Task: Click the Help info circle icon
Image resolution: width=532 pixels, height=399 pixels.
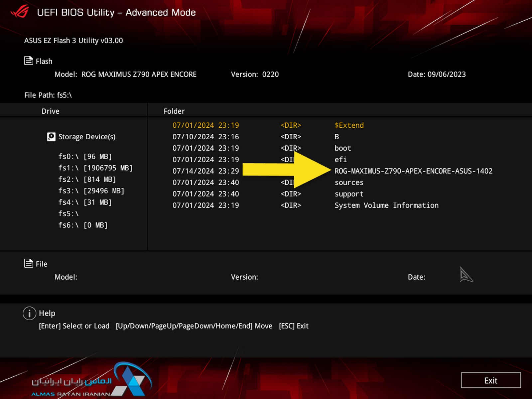Action: click(29, 313)
